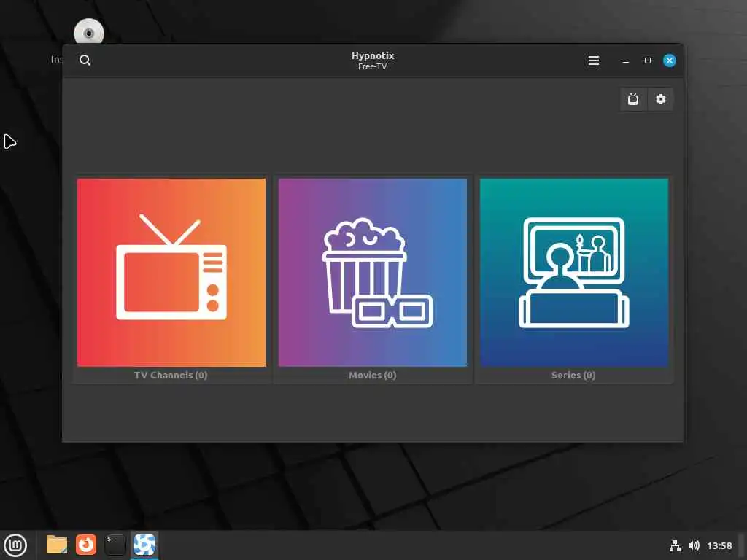Open preferences with the gear icon

click(x=660, y=99)
